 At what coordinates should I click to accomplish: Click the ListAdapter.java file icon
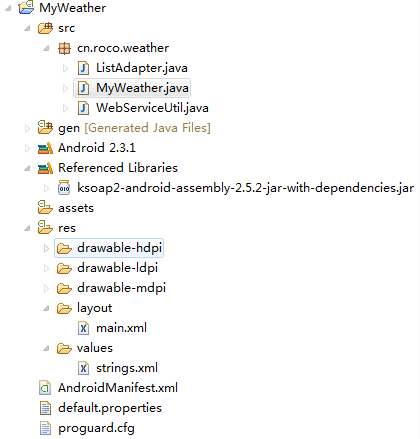[x=83, y=68]
